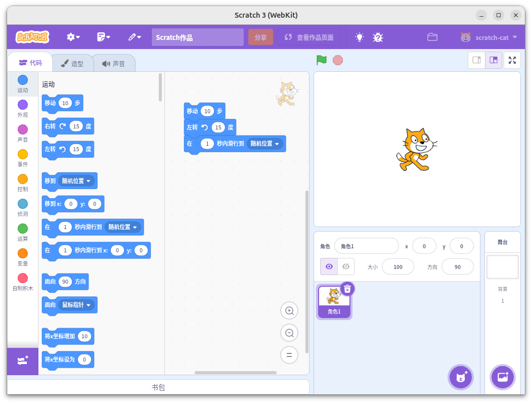The image size is (532, 403).
Task: Select the 自制积木 my blocks category
Action: [23, 282]
